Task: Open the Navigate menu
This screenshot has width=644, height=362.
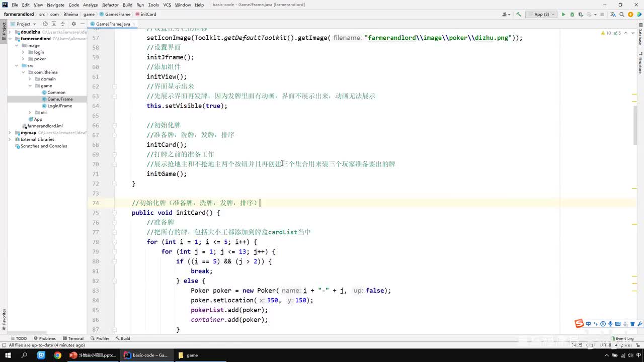Action: 55,5
